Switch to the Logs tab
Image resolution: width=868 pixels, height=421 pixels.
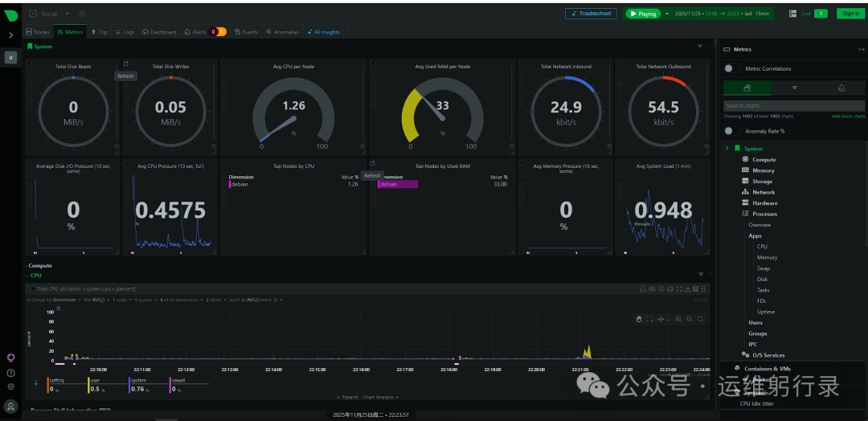(x=125, y=32)
